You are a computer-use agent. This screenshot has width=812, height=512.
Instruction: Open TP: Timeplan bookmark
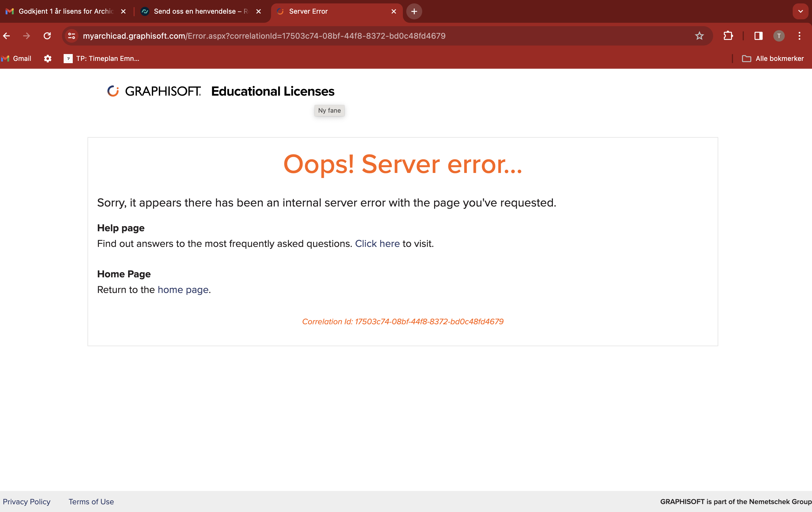point(101,59)
